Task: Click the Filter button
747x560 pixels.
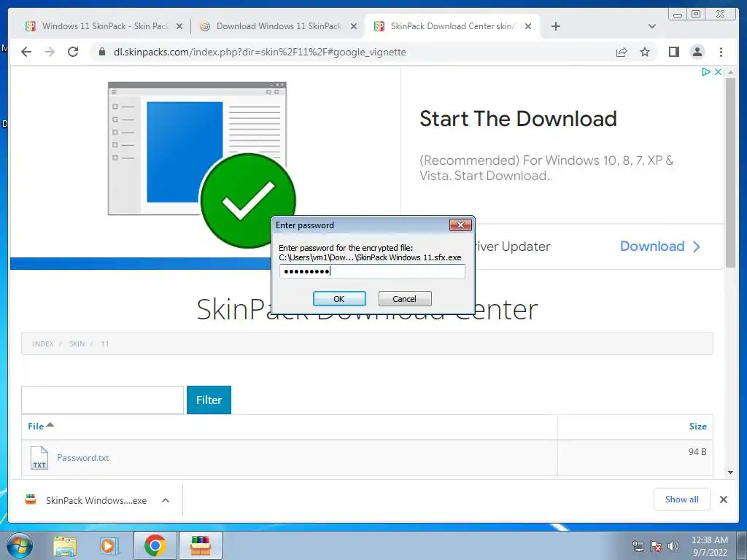Action: [x=209, y=400]
